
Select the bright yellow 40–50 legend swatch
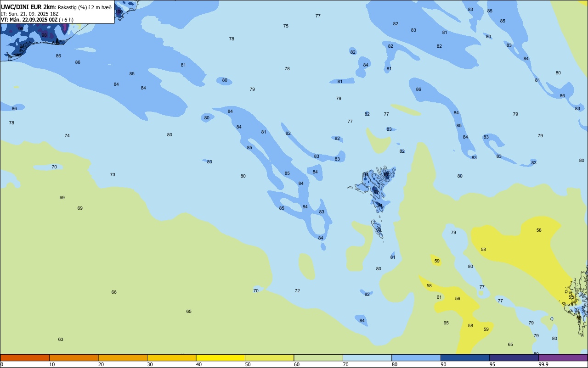pos(220,357)
